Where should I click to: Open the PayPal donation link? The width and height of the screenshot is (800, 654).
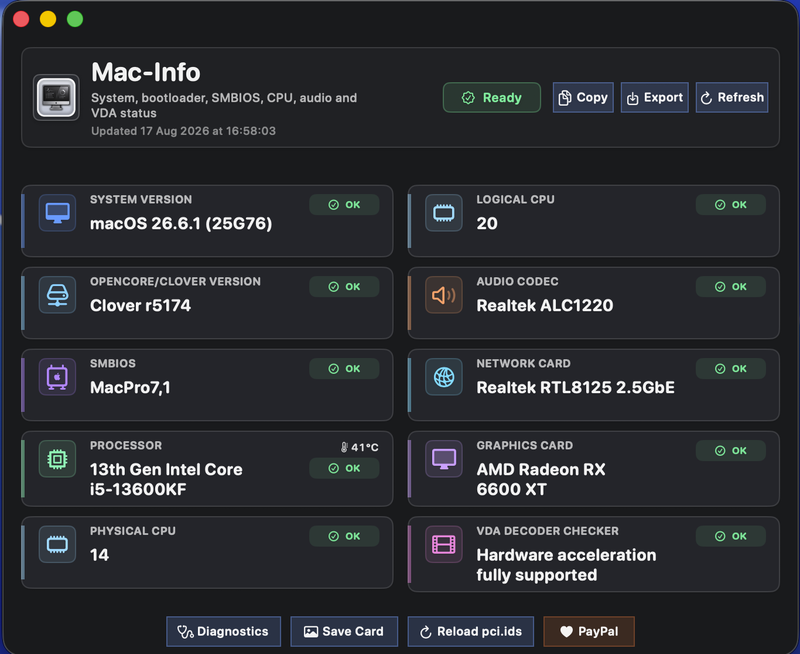click(x=589, y=632)
